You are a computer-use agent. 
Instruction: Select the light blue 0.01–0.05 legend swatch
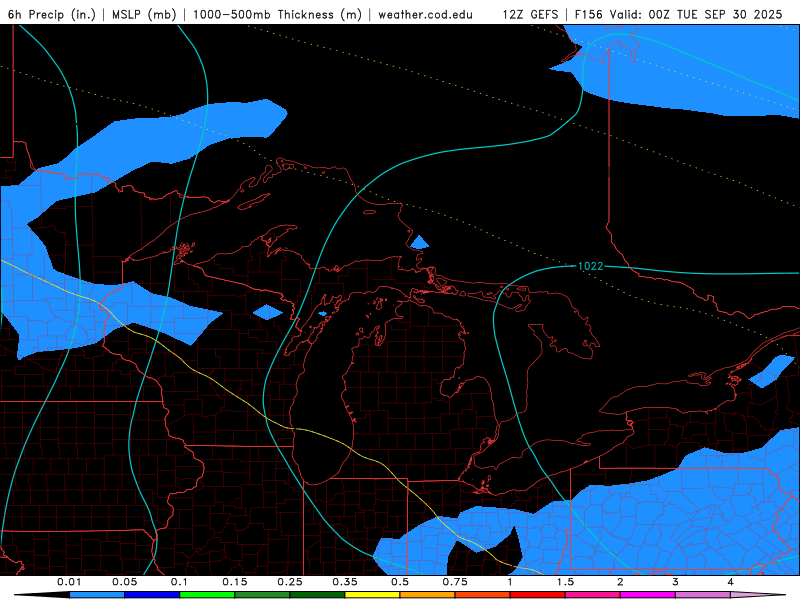click(x=97, y=595)
